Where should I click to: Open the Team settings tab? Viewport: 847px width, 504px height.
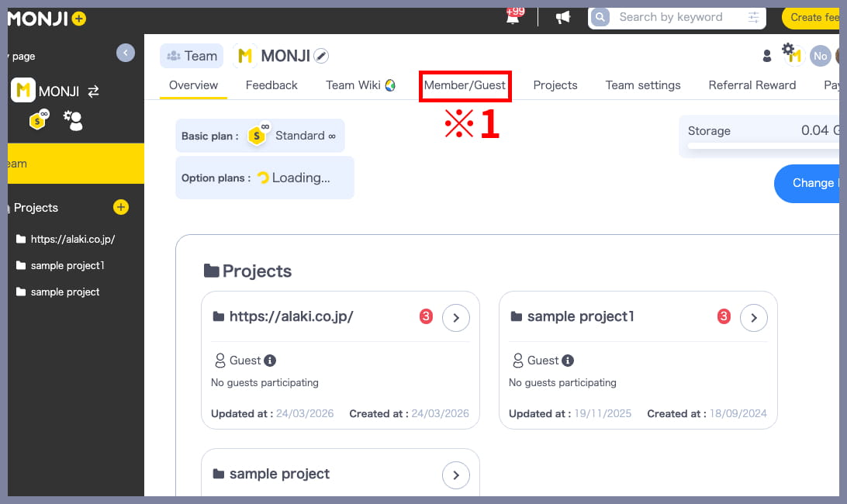point(643,85)
